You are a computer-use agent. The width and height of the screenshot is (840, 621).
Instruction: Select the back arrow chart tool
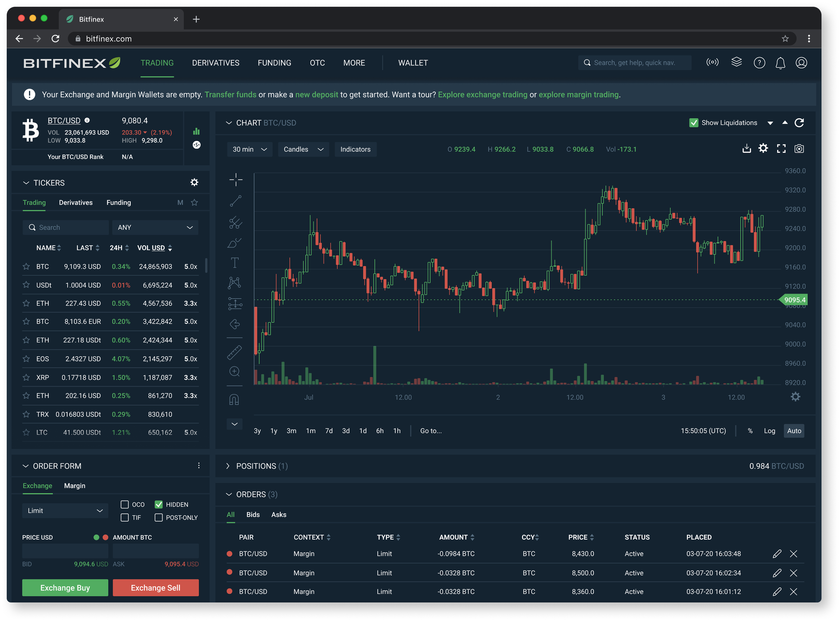point(235,324)
